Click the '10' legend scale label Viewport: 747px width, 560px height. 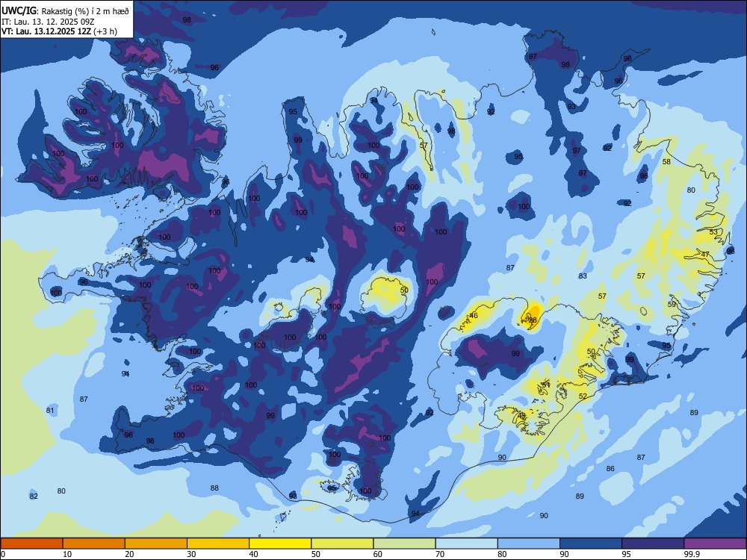[67, 554]
